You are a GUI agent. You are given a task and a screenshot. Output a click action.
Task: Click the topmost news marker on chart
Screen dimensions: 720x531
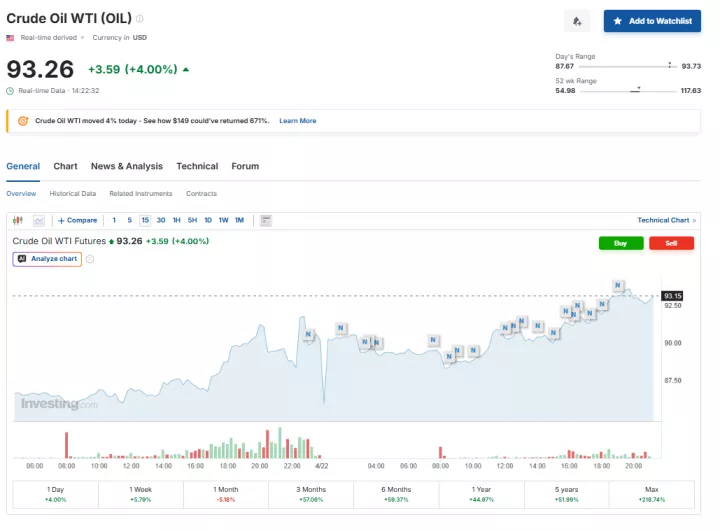(x=619, y=285)
